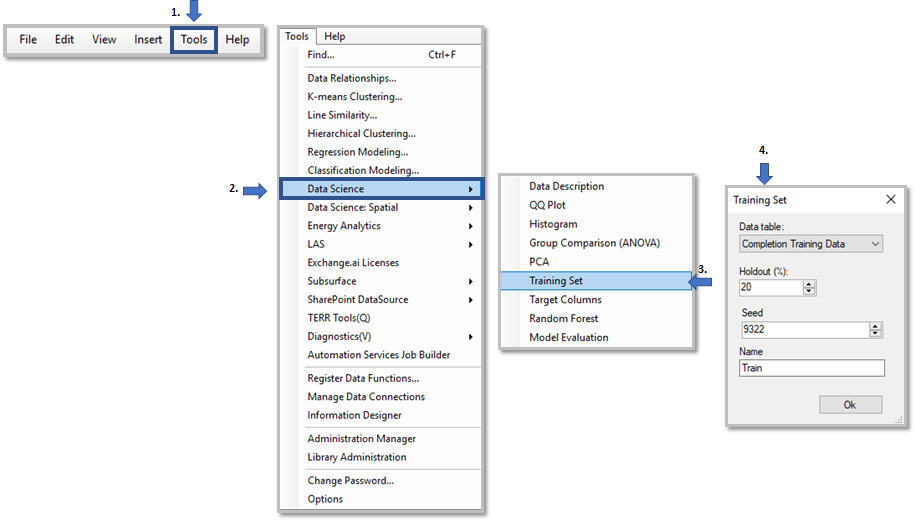Image resolution: width=916 pixels, height=522 pixels.
Task: Open the Data table dropdown
Action: coord(811,244)
